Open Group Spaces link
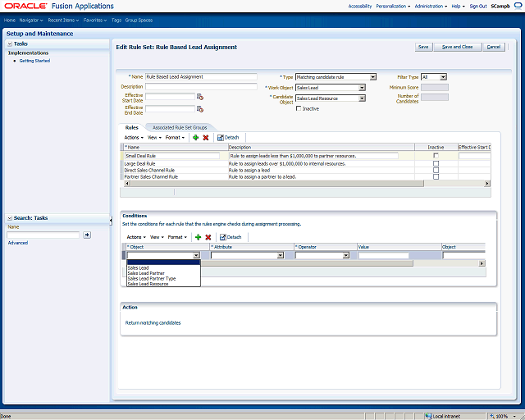Image resolution: width=525 pixels, height=420 pixels. [139, 20]
